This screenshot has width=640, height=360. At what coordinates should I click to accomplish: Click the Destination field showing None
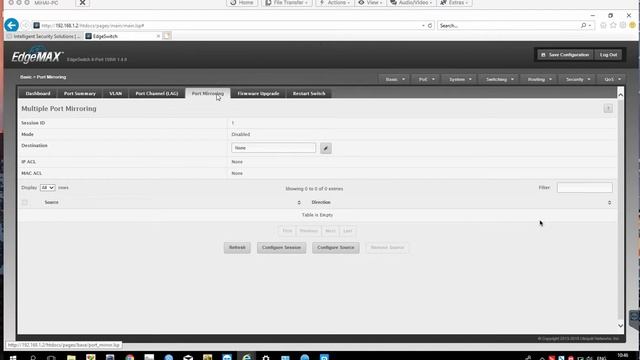[273, 148]
